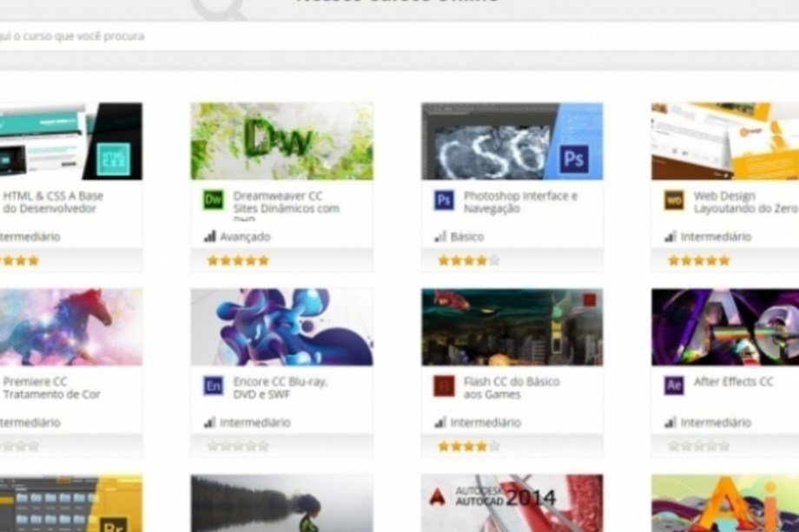Image resolution: width=799 pixels, height=532 pixels.
Task: Click "Intermediário" label under Flash CC course
Action: tap(485, 423)
